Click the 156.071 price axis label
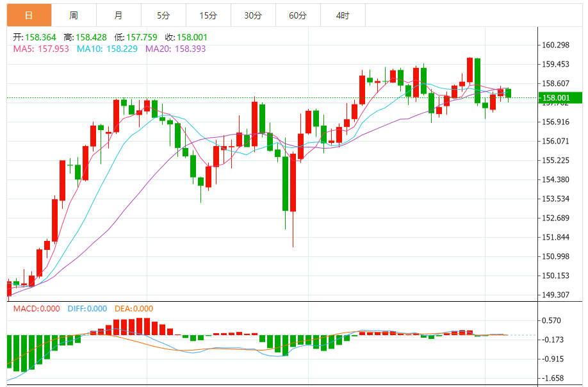Image resolution: width=588 pixels, height=387 pixels. coord(556,141)
